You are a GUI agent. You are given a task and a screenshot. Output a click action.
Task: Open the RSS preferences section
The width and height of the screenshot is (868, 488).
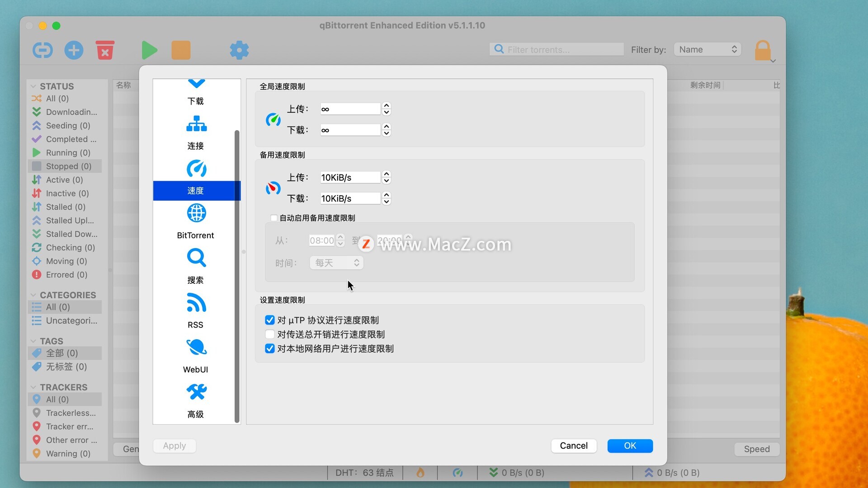point(196,311)
